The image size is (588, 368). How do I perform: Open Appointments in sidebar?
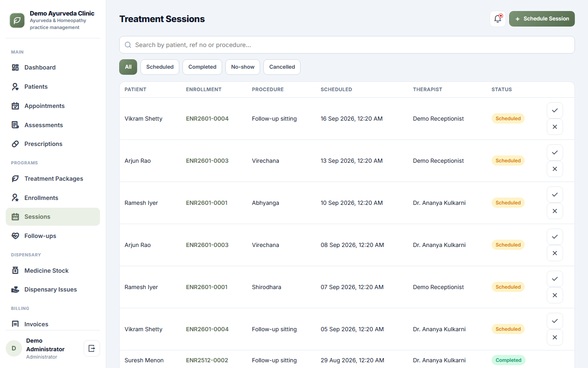[x=53, y=106]
